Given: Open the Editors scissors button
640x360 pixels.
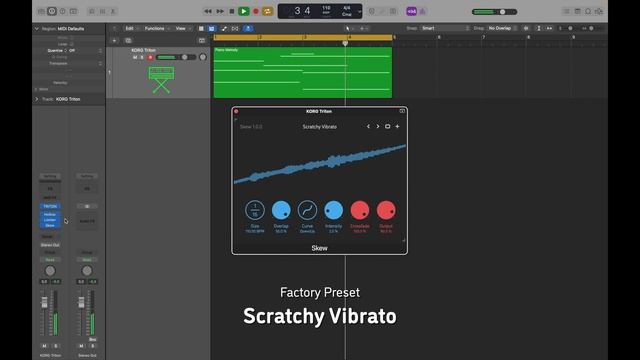Looking at the screenshot, I should click(113, 11).
